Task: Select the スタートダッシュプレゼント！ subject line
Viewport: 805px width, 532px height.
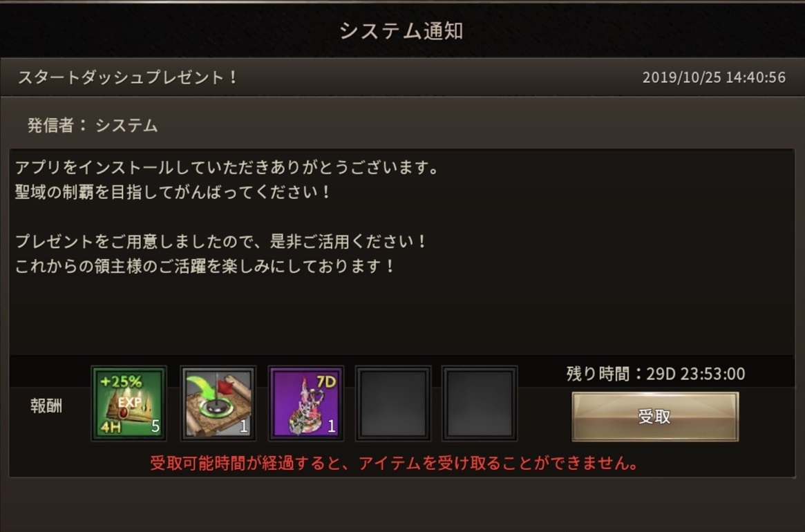Action: (129, 77)
